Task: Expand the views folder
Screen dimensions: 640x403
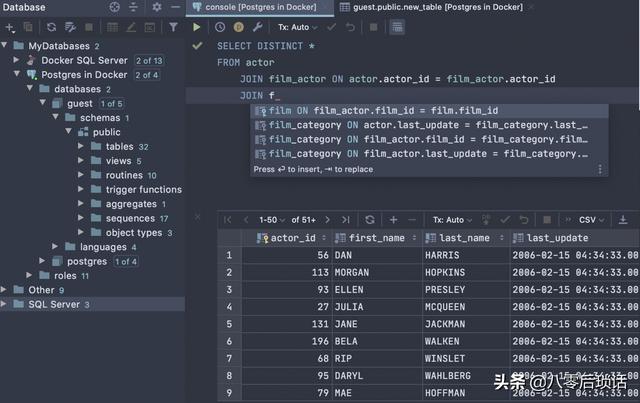Action: pos(81,160)
